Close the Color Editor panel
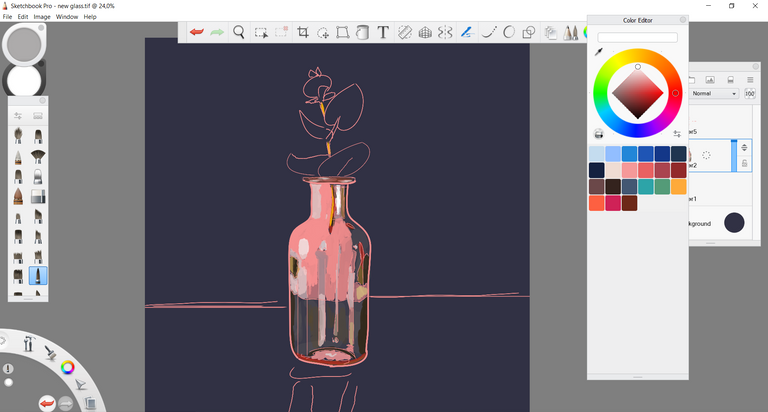 pyautogui.click(x=682, y=20)
